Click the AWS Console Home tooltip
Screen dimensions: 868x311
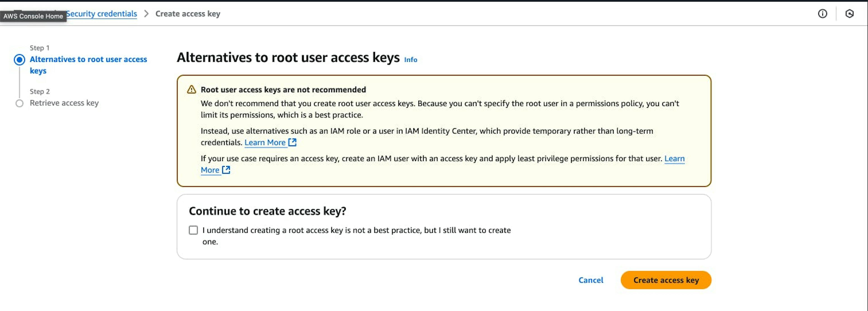click(33, 16)
